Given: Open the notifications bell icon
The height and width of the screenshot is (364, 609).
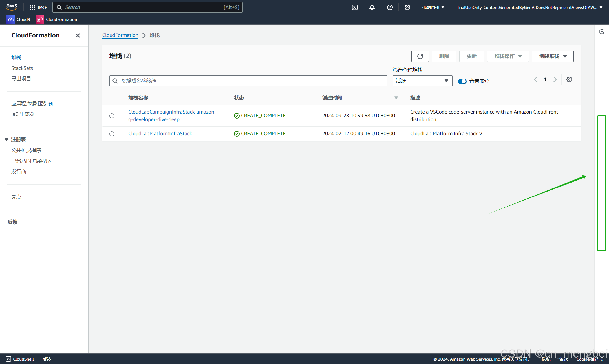Looking at the screenshot, I should (372, 7).
